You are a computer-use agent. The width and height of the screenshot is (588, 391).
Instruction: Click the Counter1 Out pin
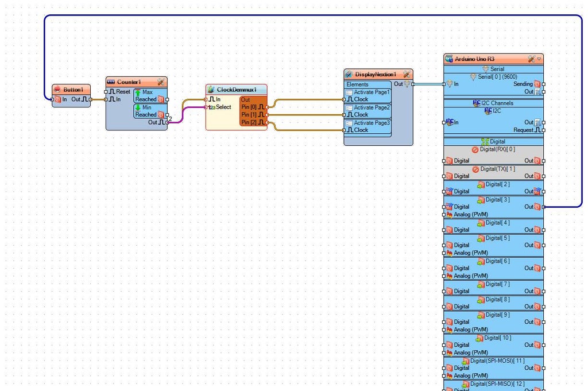167,122
